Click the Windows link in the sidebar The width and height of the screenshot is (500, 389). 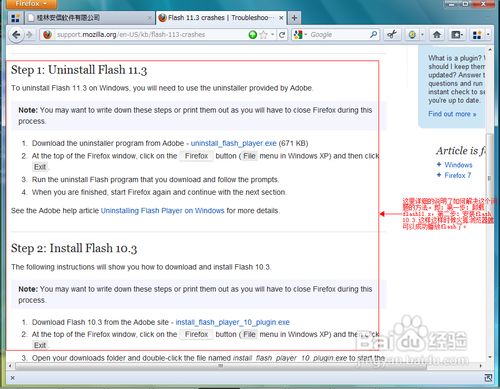click(458, 165)
